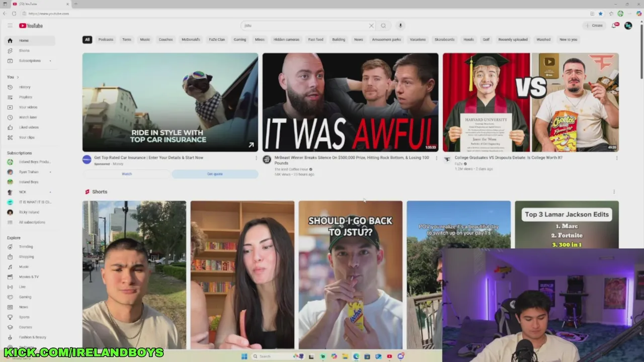Select the FaZe Clan chip
Screen dimensions: 644x362
[217, 39]
